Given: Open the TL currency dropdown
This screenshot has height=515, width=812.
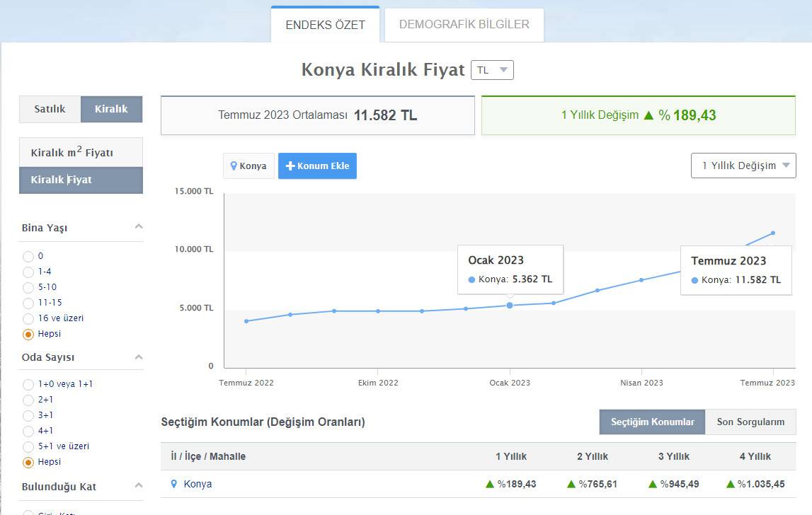Looking at the screenshot, I should (x=492, y=70).
